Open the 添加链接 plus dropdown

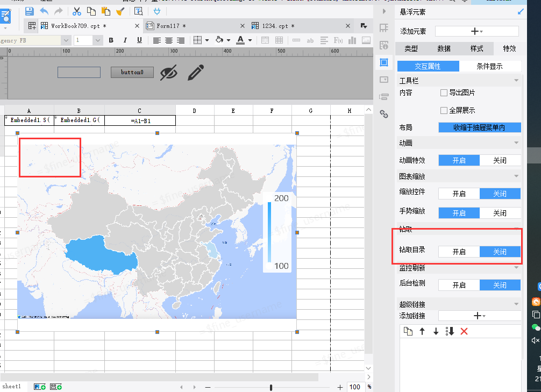(x=480, y=316)
